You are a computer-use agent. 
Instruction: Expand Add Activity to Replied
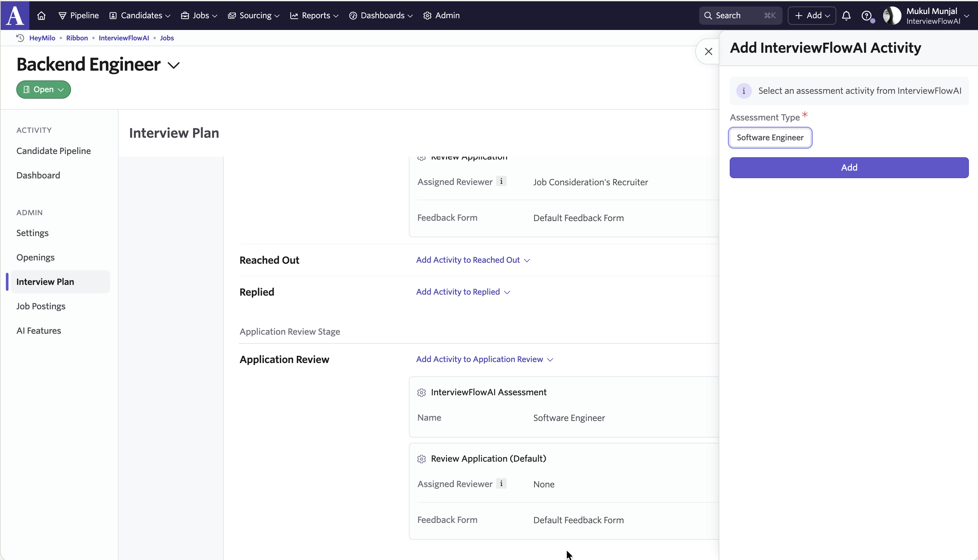coord(463,292)
